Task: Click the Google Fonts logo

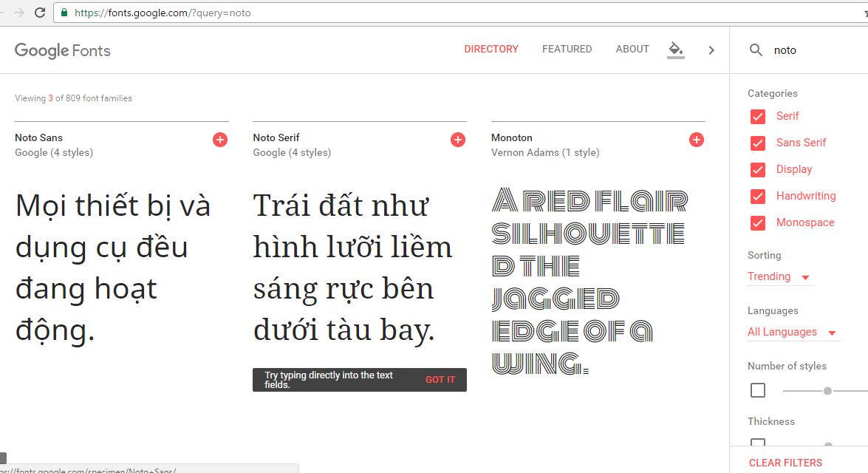Action: coord(63,50)
